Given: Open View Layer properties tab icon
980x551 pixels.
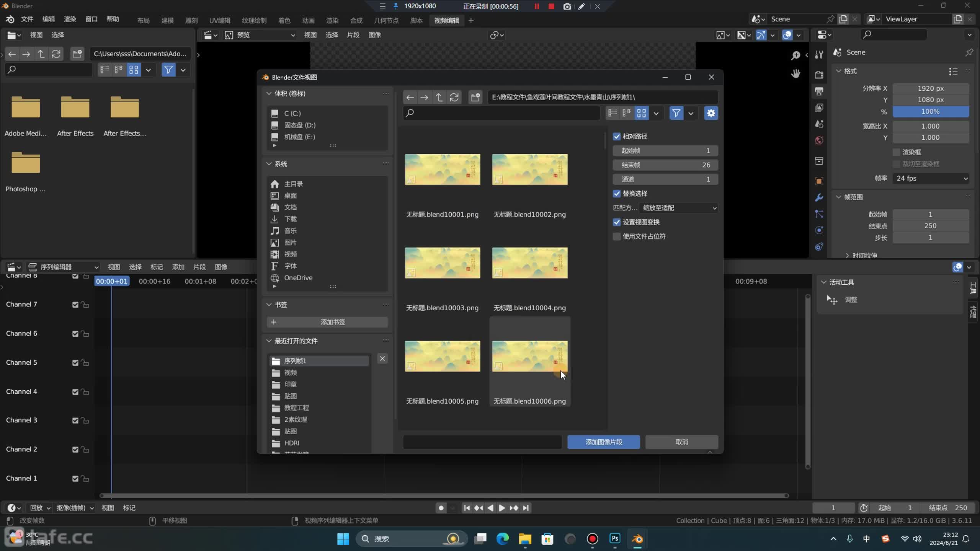Looking at the screenshot, I should click(x=819, y=108).
